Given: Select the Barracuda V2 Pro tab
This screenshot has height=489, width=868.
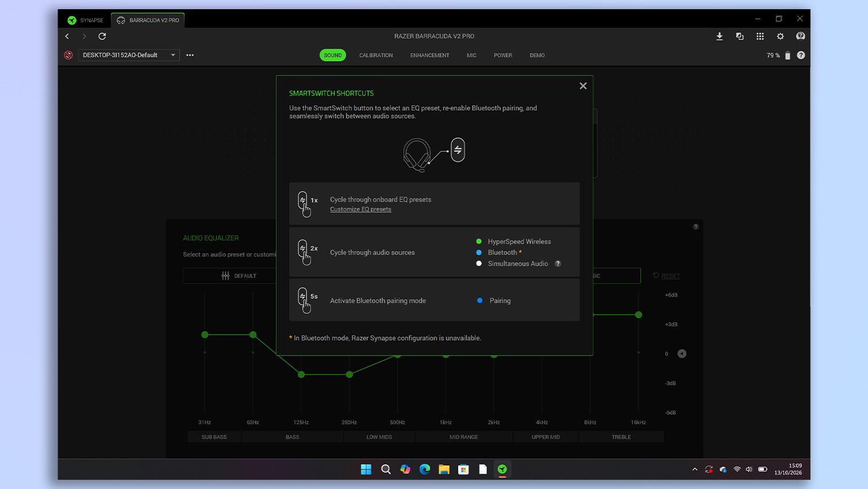Looking at the screenshot, I should (148, 20).
